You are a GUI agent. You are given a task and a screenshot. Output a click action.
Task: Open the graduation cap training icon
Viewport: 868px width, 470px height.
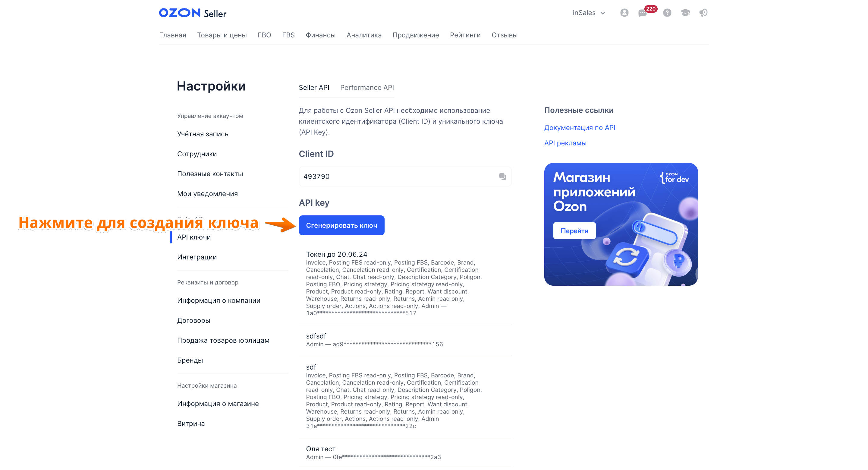pyautogui.click(x=685, y=13)
